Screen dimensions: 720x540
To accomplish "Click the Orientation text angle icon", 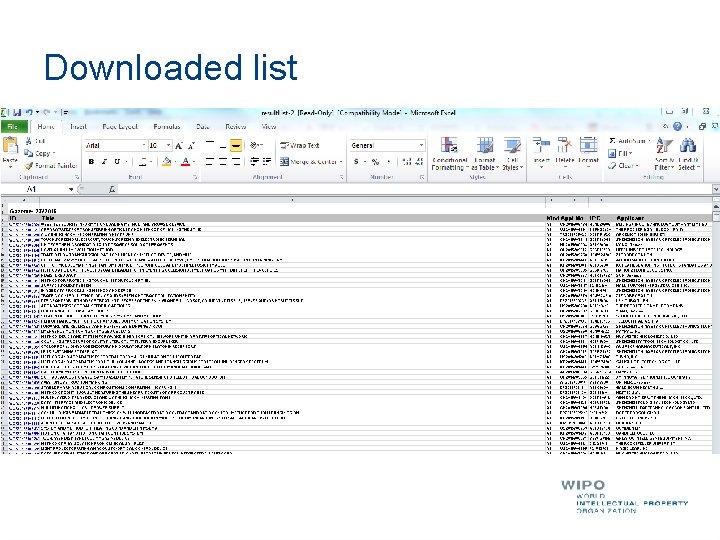I will (254, 146).
